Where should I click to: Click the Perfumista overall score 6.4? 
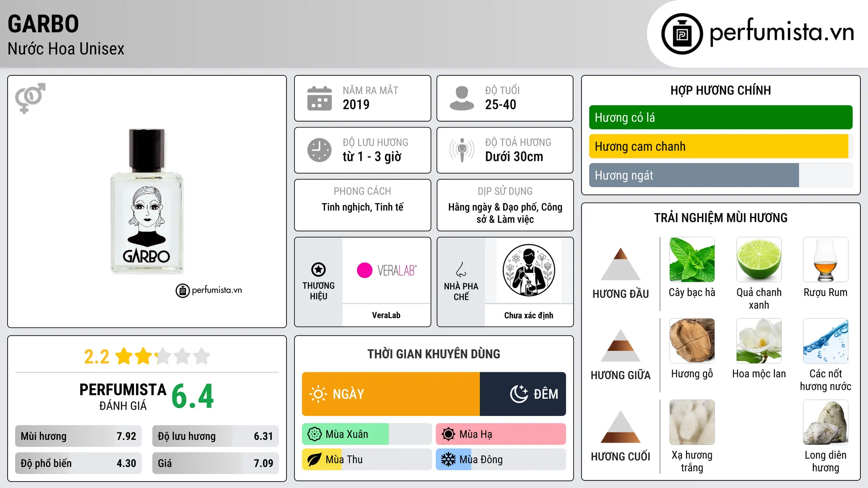[193, 396]
